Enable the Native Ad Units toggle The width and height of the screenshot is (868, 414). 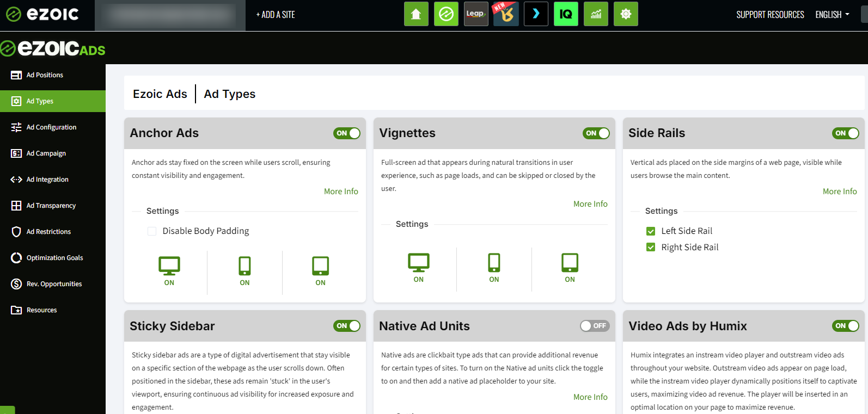tap(595, 326)
